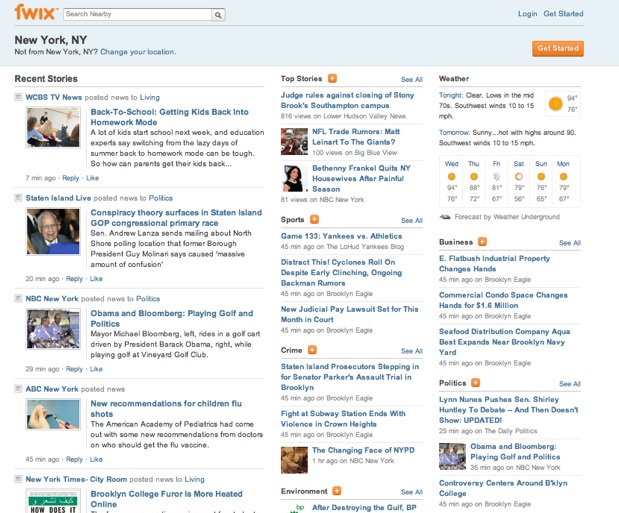Viewport: 619px width, 513px height.
Task: Click the plus icon next to Business
Action: [483, 242]
